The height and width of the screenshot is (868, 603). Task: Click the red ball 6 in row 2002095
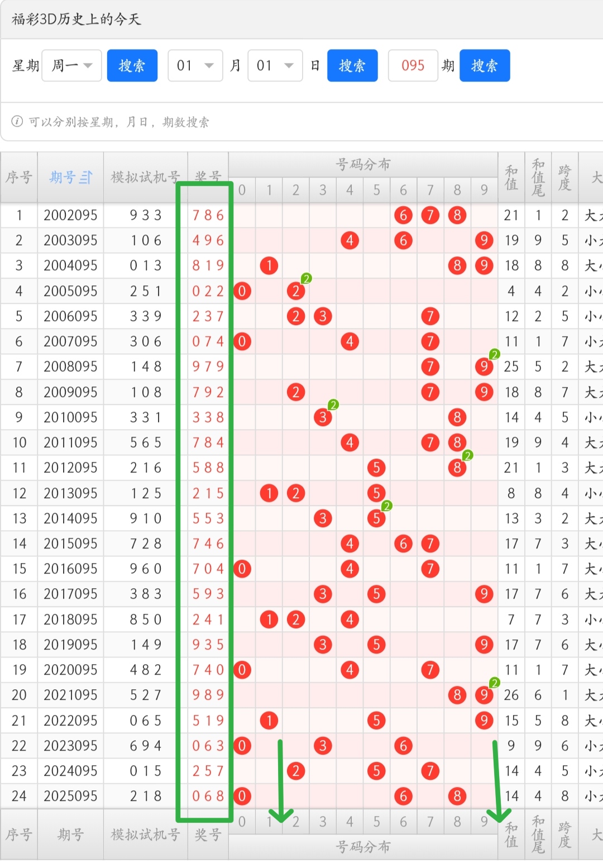[x=403, y=215]
